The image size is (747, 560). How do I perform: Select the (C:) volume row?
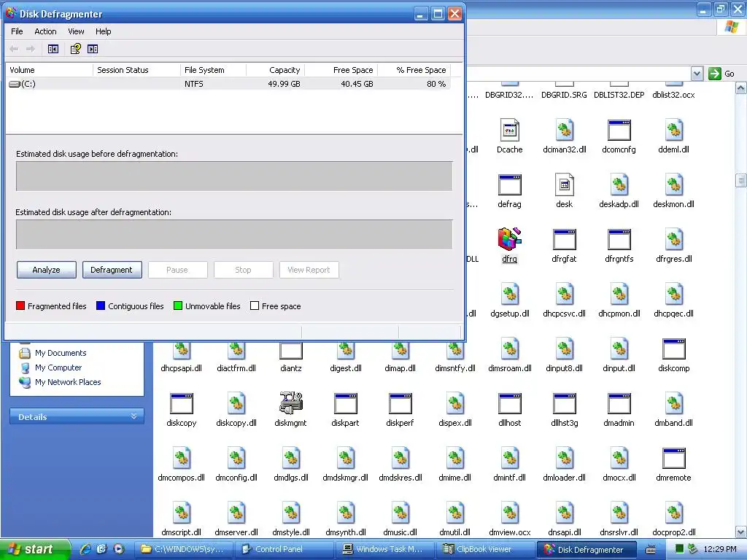click(x=228, y=84)
